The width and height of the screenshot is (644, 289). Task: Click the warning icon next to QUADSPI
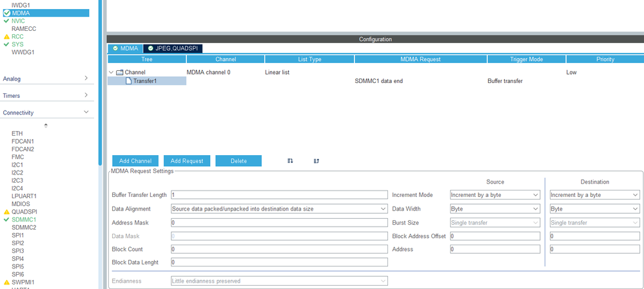tap(6, 212)
